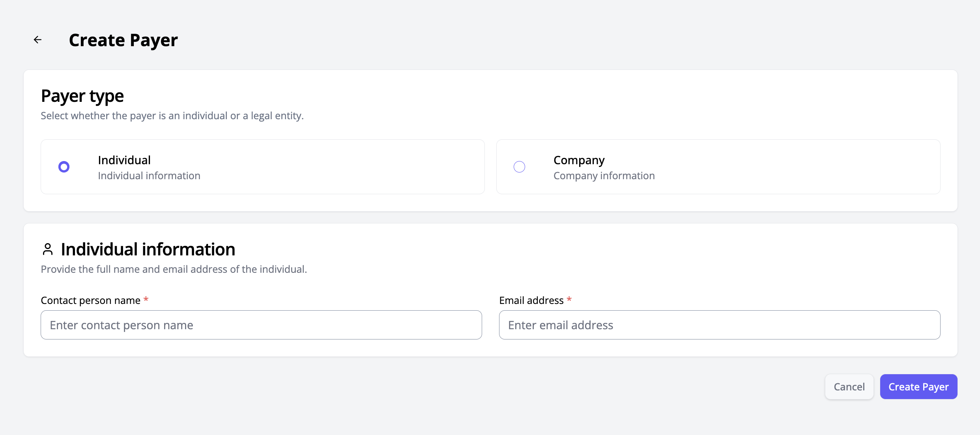Focus the email address input field
Screen dimensions: 980x435
pos(719,325)
